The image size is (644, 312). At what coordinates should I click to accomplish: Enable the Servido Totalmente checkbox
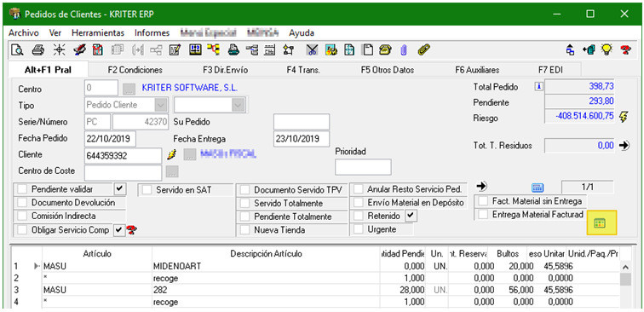244,203
